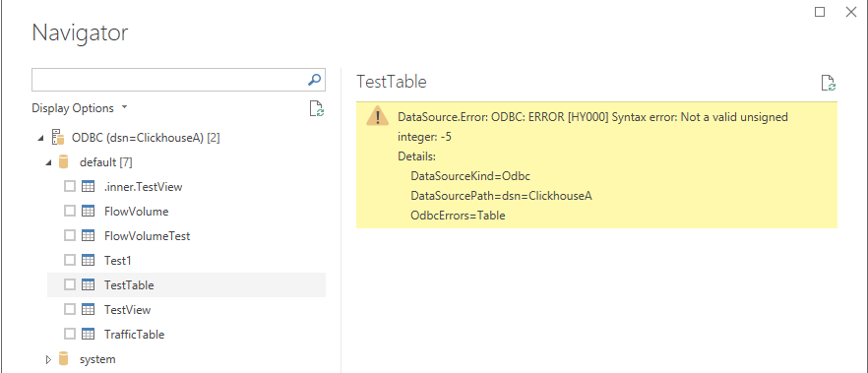Viewport: 868px width, 373px height.
Task: Click the FlowVolumeTest table icon
Action: coord(88,236)
